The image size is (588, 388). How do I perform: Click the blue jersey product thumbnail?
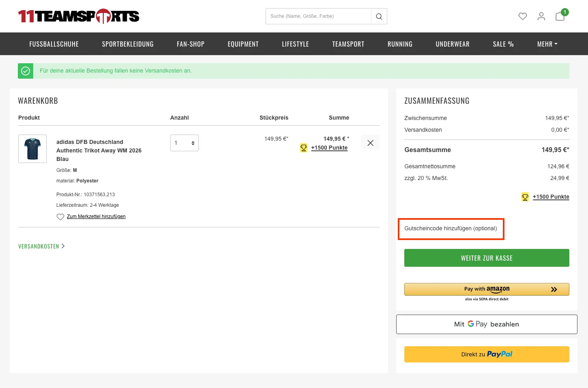pos(32,149)
